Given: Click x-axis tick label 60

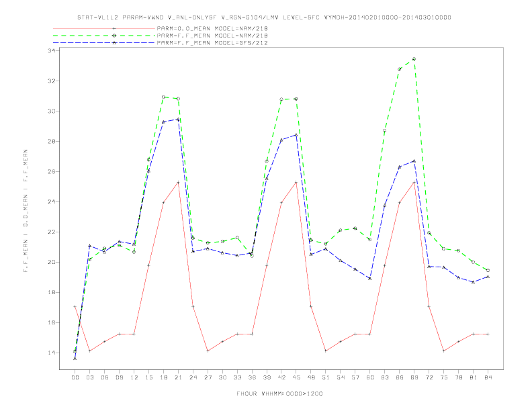Looking at the screenshot, I should 370,377.
